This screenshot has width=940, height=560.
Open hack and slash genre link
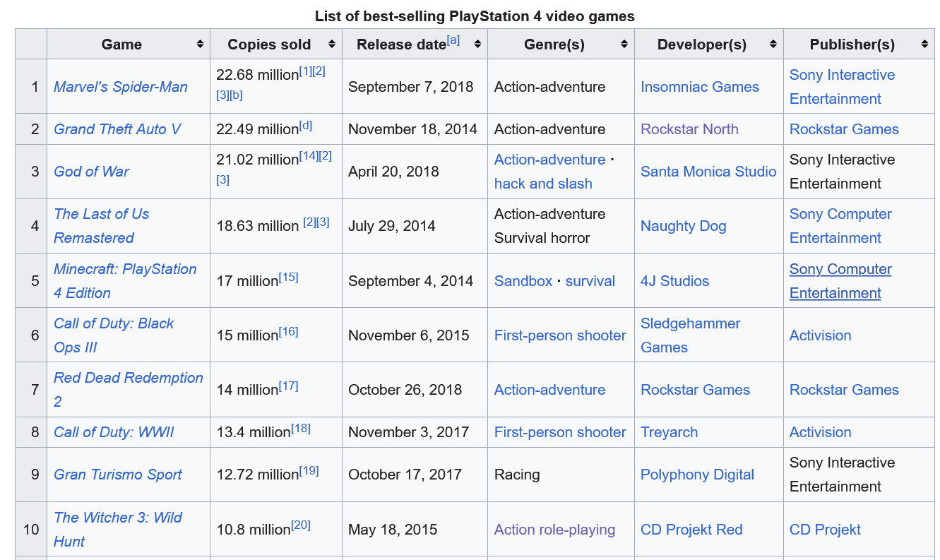(543, 184)
